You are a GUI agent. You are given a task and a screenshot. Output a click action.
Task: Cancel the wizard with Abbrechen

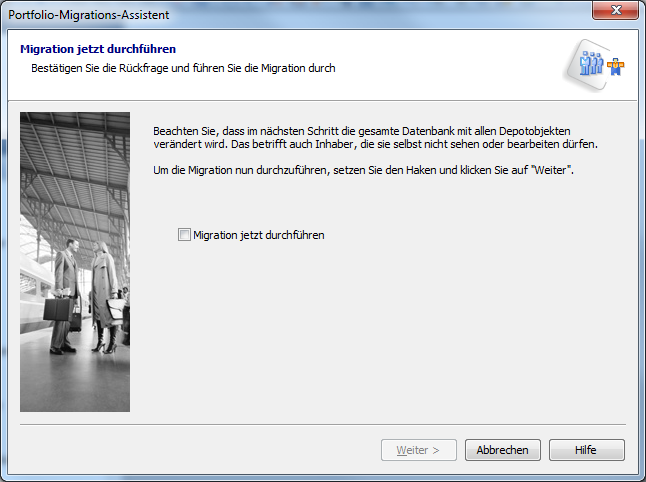(503, 450)
